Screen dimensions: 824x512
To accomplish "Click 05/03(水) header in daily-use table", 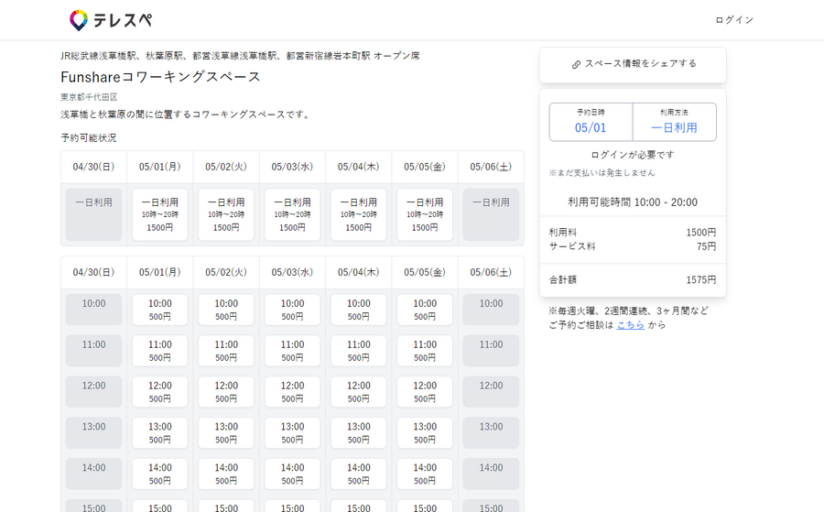I will (292, 167).
